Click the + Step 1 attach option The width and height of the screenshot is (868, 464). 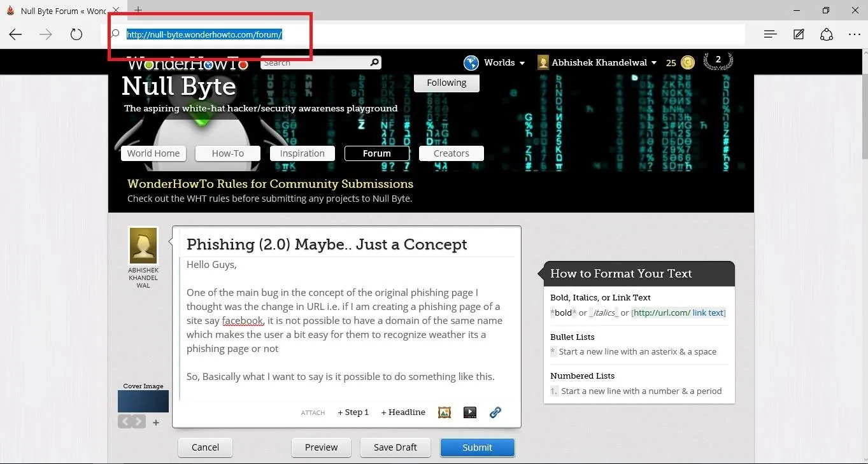pyautogui.click(x=353, y=412)
